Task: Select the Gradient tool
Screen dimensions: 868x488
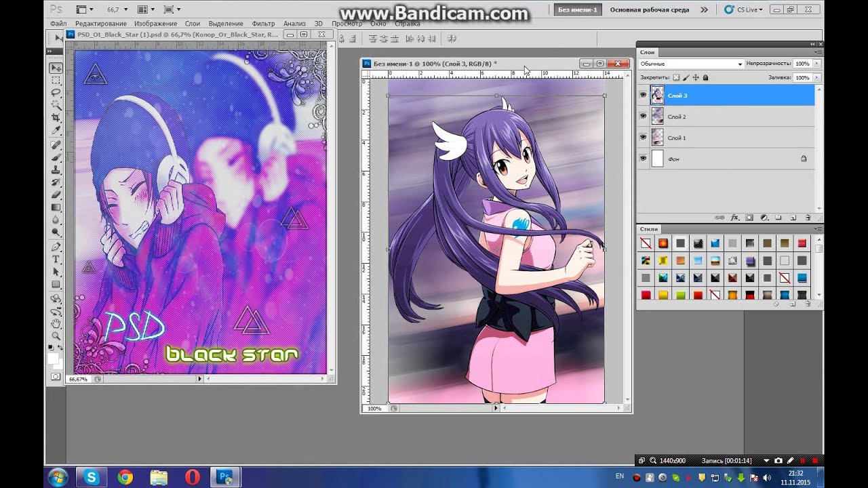Action: 56,207
